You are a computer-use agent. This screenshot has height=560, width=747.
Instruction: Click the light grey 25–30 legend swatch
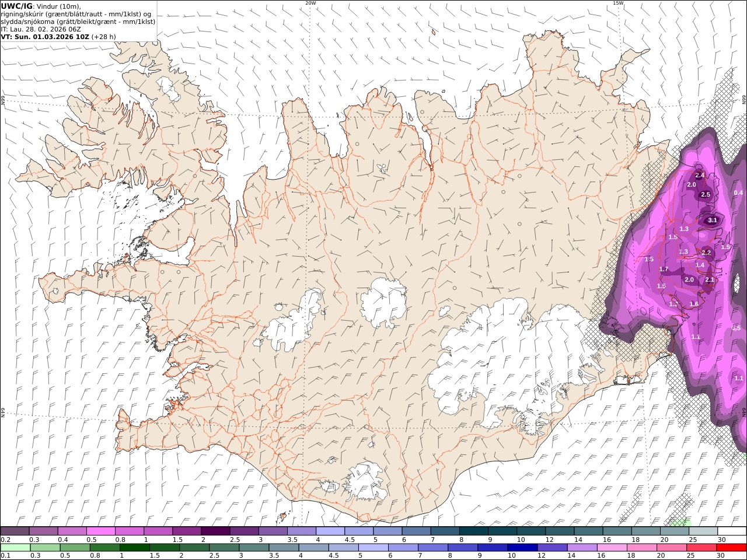click(x=703, y=531)
